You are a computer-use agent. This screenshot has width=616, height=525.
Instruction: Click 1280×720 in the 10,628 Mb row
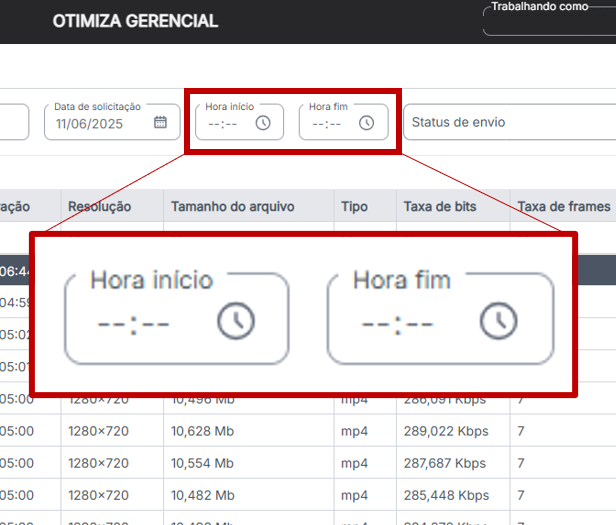click(98, 431)
